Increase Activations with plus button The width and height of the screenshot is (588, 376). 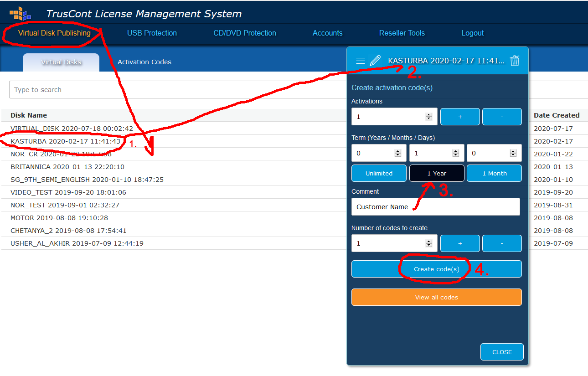460,117
